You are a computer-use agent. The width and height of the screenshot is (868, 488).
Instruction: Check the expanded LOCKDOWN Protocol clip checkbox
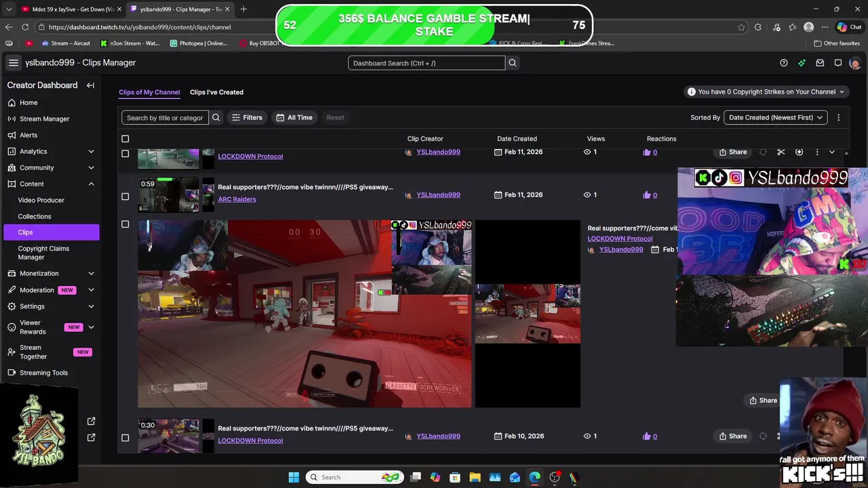125,224
